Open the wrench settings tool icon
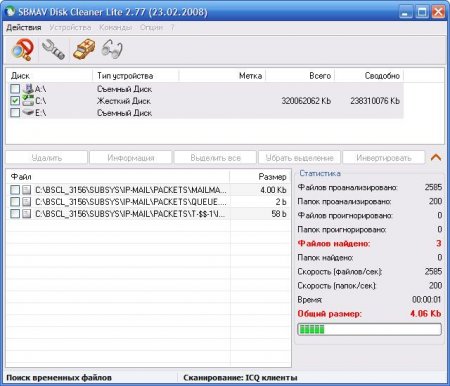Image resolution: width=450 pixels, height=386 pixels. click(x=53, y=50)
